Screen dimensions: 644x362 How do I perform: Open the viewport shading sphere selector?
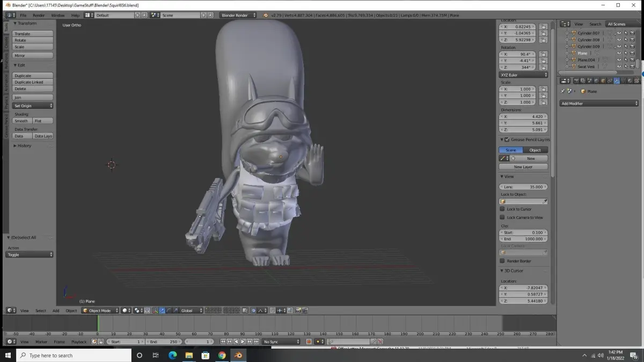[126, 311]
